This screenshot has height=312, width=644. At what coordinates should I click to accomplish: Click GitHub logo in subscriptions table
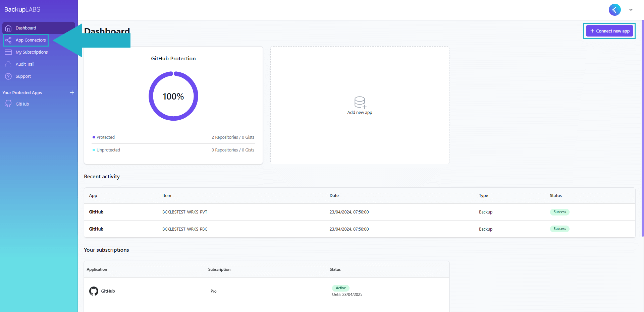pyautogui.click(x=94, y=291)
